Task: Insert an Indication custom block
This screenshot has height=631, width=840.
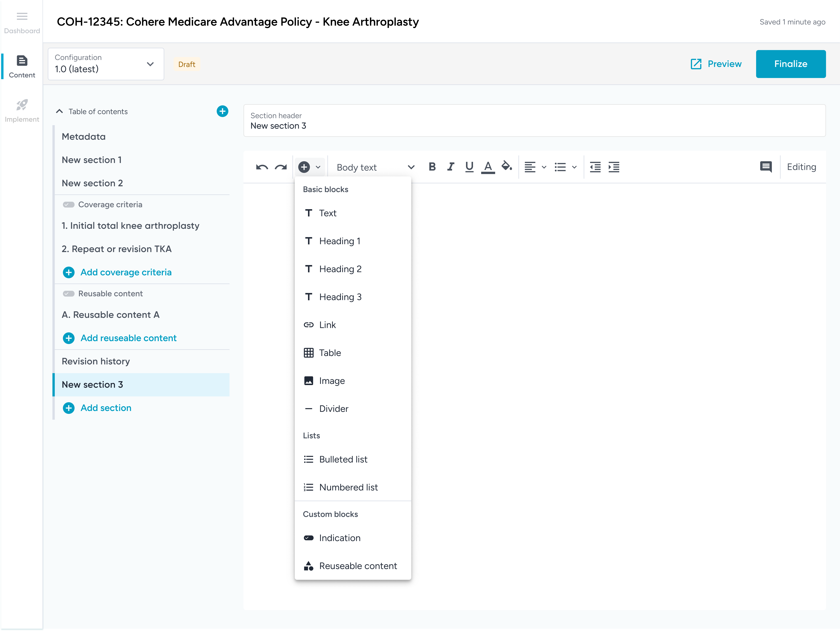Action: click(x=353, y=538)
